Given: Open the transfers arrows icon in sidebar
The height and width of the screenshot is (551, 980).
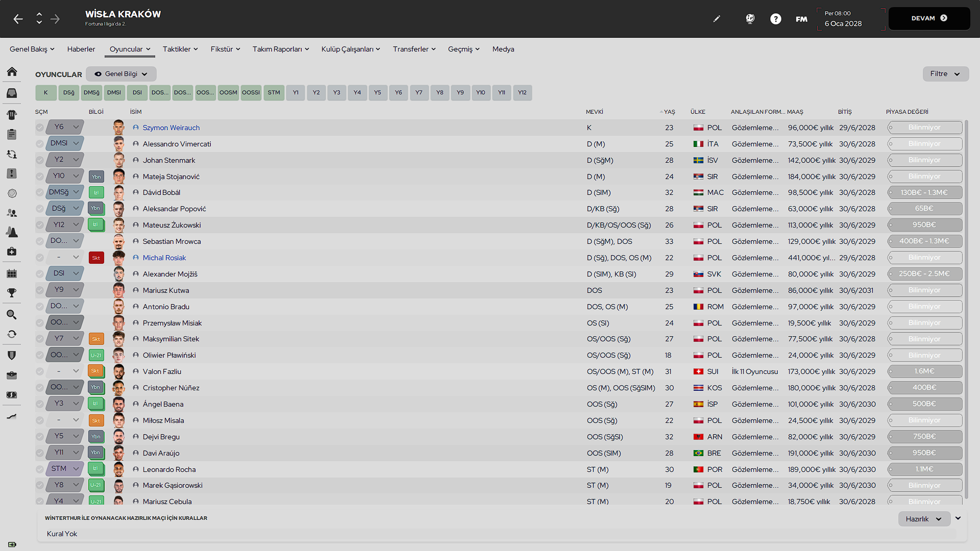Looking at the screenshot, I should 12,334.
